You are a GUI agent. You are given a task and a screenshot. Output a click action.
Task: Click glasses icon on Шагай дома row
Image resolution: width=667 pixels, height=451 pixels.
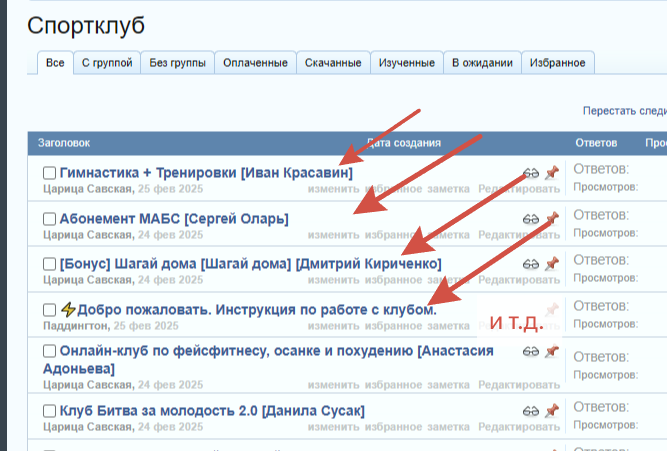(530, 264)
